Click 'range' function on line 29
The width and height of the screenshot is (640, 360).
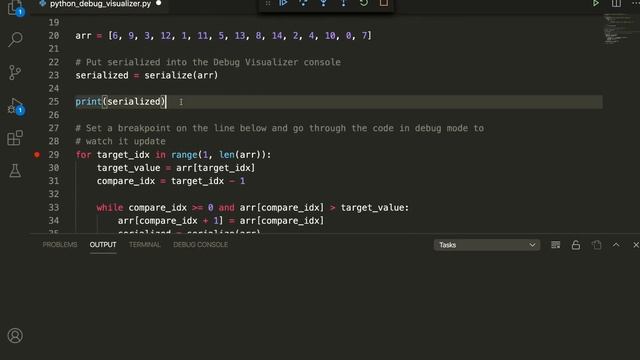pos(184,155)
